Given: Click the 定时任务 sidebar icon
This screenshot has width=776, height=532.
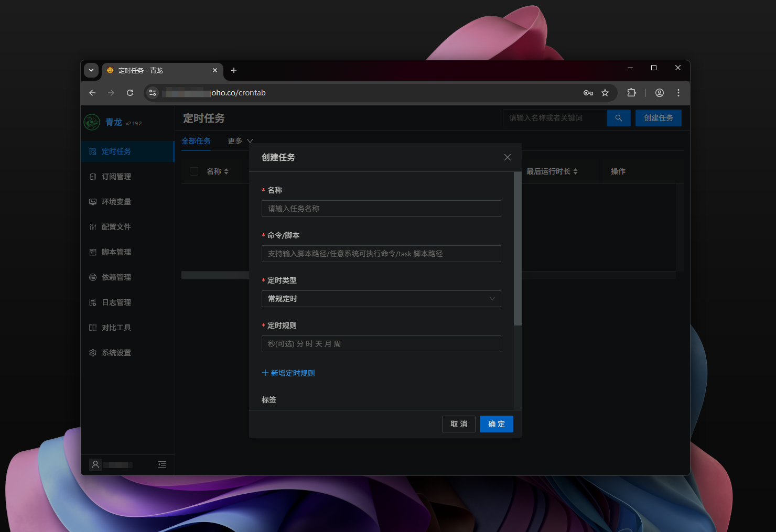Looking at the screenshot, I should pos(93,151).
